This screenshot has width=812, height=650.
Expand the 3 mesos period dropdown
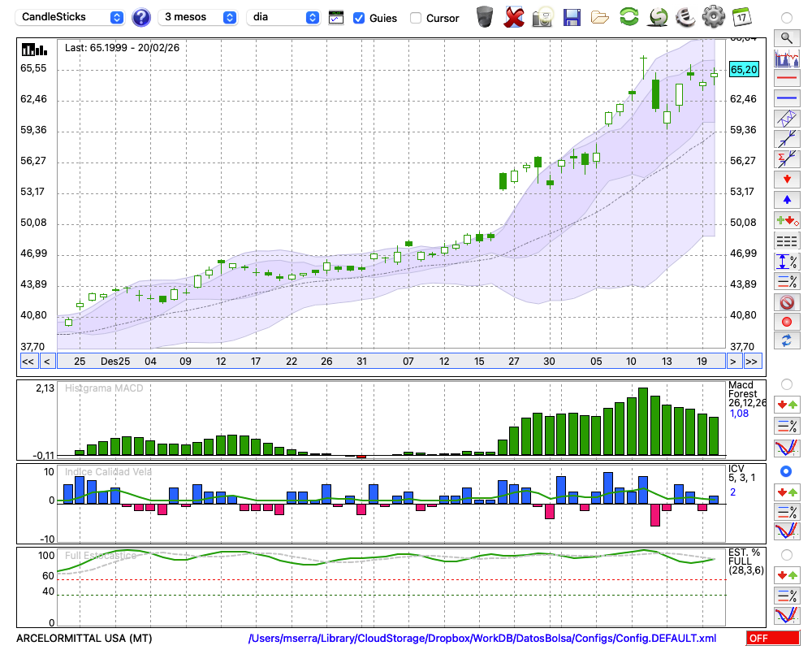click(x=199, y=17)
